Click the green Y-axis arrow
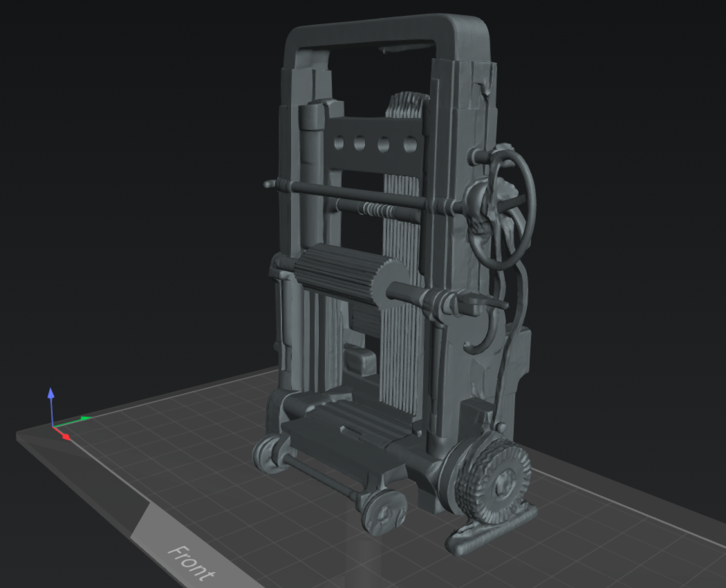Image resolution: width=726 pixels, height=588 pixels. (x=84, y=418)
